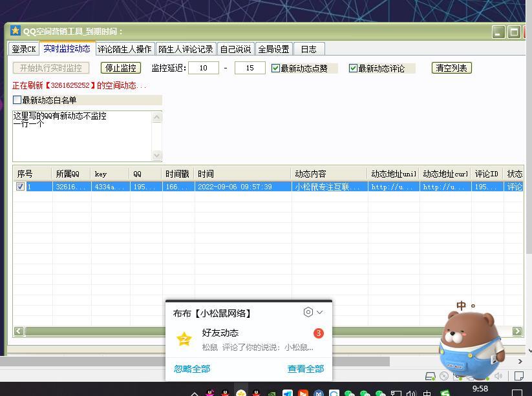
Task: Uncheck the checkbox in table row 1
Action: [x=20, y=187]
